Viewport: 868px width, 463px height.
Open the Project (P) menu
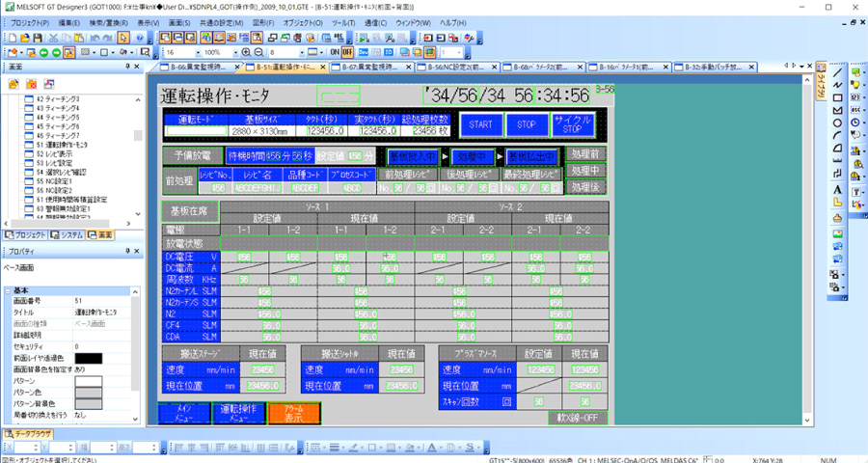[30, 23]
